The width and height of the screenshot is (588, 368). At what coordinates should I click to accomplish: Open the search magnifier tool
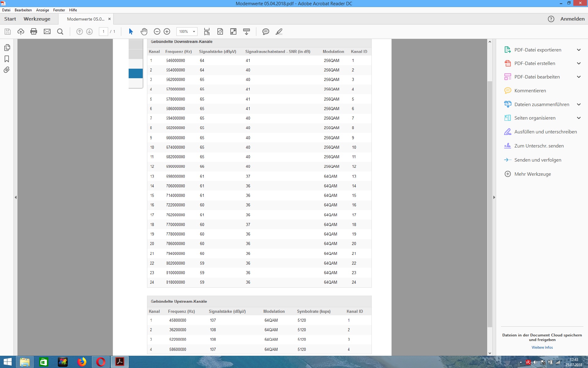[x=60, y=32]
